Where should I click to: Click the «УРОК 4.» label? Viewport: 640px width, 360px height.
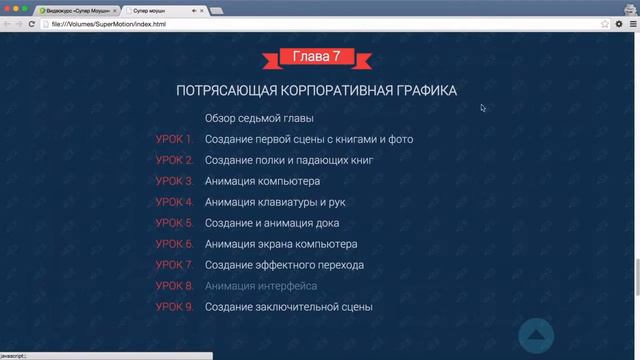coord(174,202)
